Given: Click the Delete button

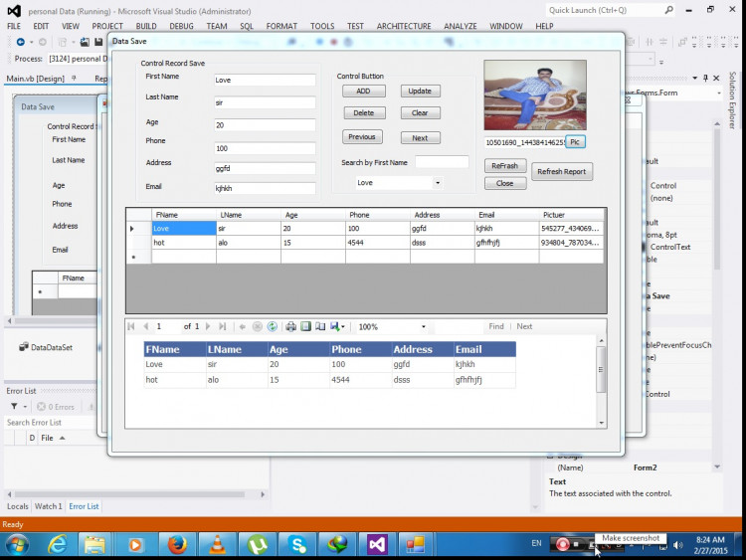Looking at the screenshot, I should 363,113.
